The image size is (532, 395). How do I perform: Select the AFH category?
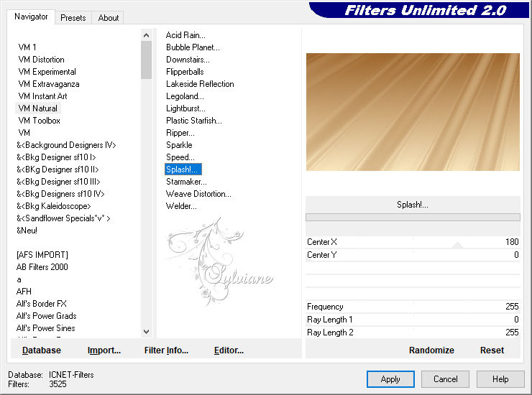(24, 292)
